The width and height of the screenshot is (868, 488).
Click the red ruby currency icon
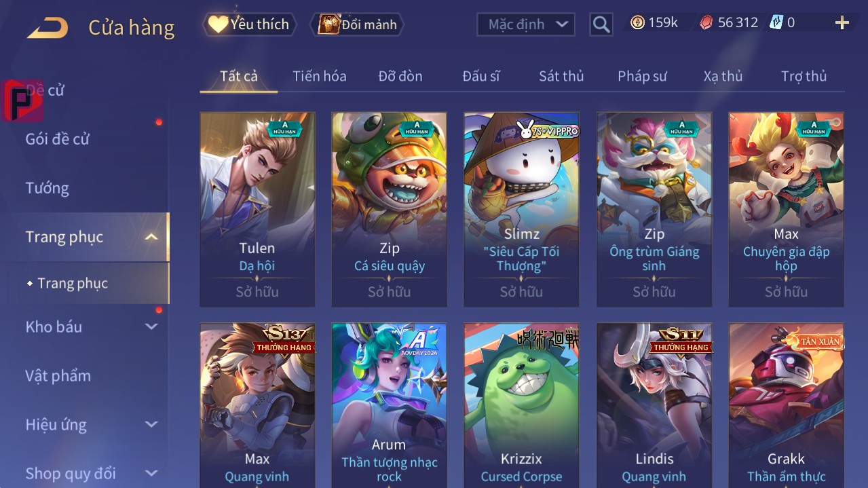click(x=706, y=22)
